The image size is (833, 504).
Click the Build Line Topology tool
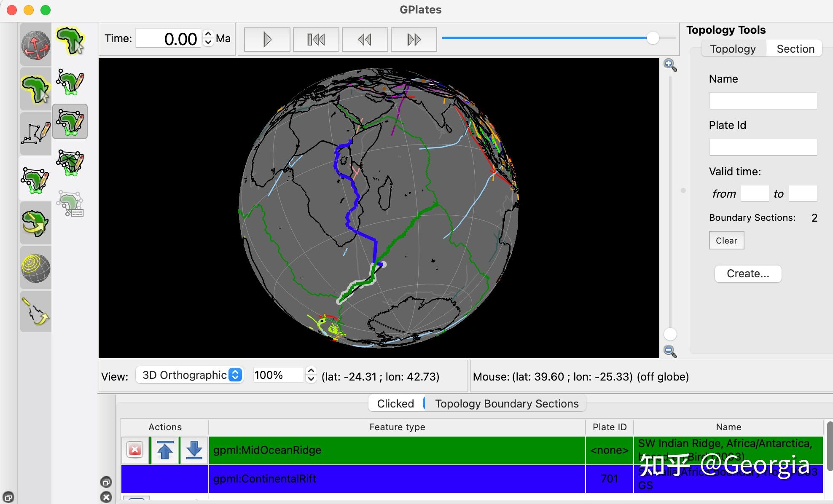pyautogui.click(x=70, y=81)
